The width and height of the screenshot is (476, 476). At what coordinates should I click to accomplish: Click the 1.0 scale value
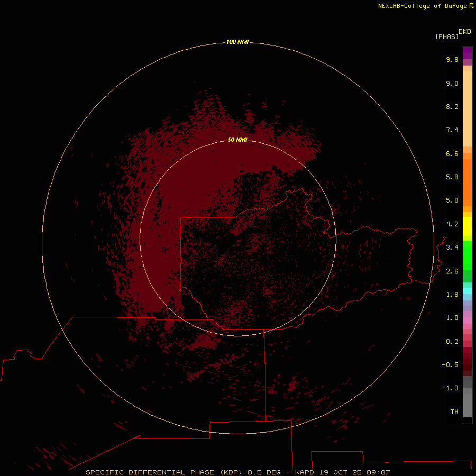(452, 318)
